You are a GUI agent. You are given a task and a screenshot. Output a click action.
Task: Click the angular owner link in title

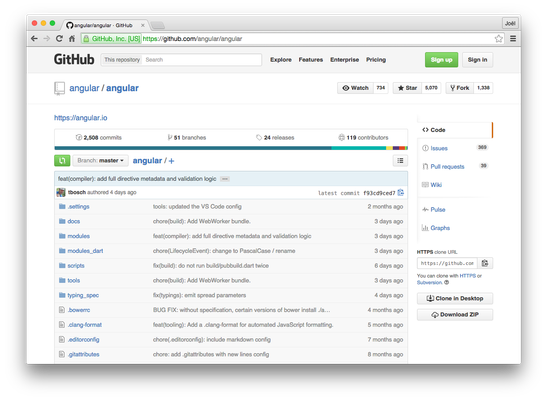pos(84,88)
